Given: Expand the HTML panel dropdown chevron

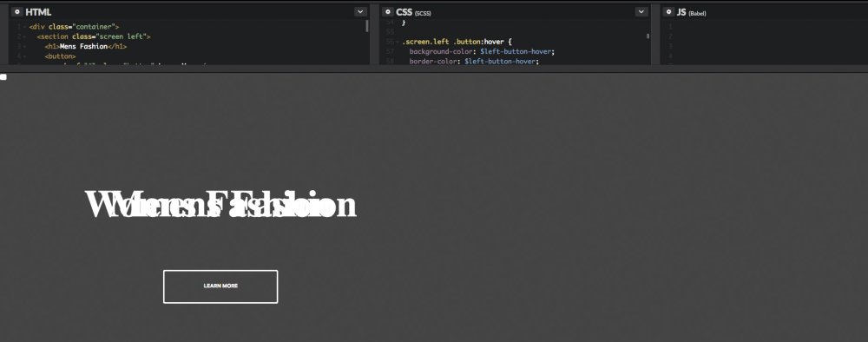Looking at the screenshot, I should (x=360, y=11).
